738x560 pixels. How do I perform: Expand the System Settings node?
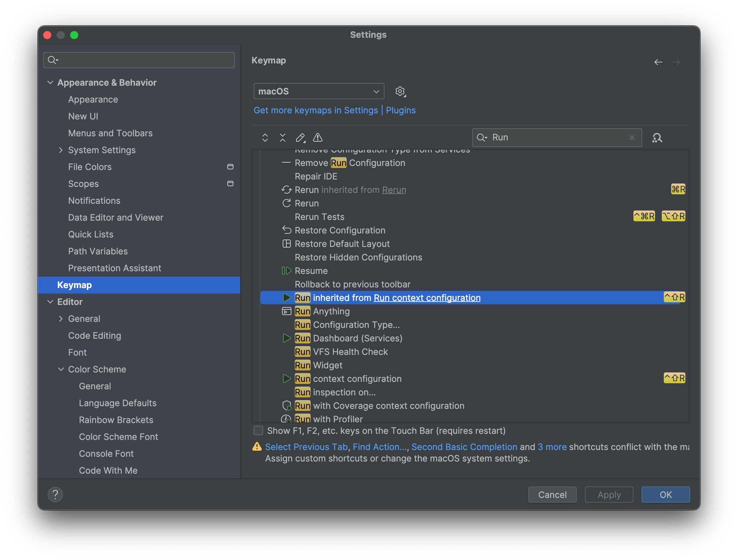(61, 150)
